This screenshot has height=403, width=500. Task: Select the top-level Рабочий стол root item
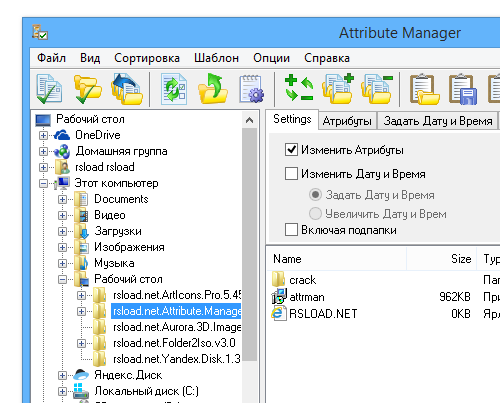tap(90, 119)
